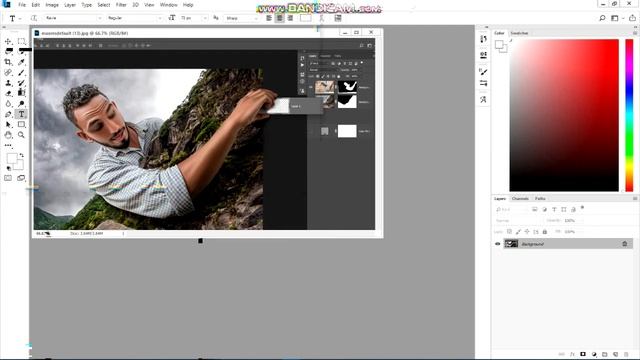Toggle text orientation in options bar
This screenshot has width=640, height=360.
coord(34,18)
